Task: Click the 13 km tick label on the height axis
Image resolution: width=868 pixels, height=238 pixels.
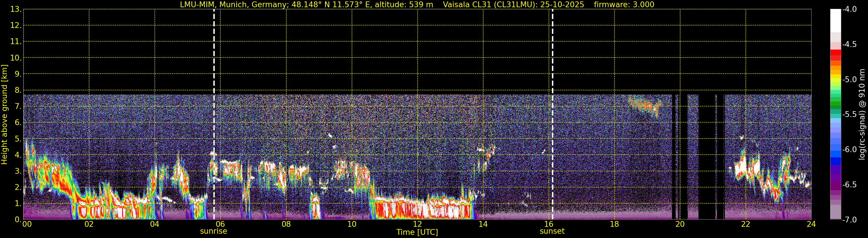Action: point(15,10)
